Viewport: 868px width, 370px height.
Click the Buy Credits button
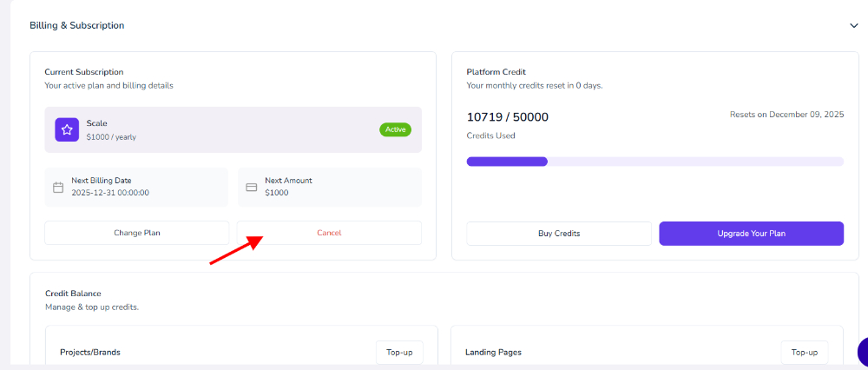(x=559, y=234)
